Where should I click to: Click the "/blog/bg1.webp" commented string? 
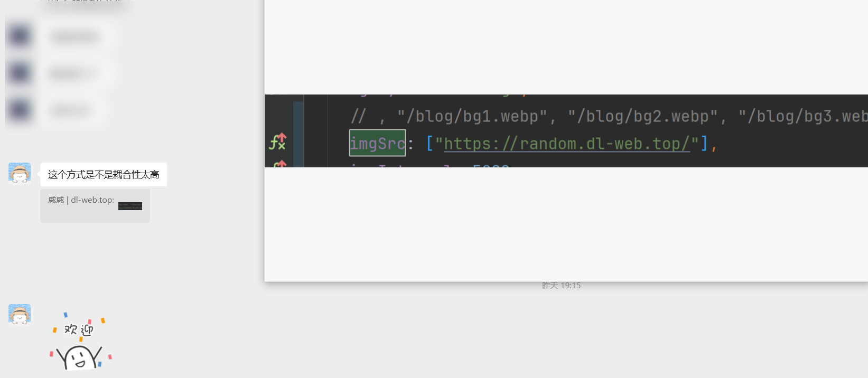point(472,116)
